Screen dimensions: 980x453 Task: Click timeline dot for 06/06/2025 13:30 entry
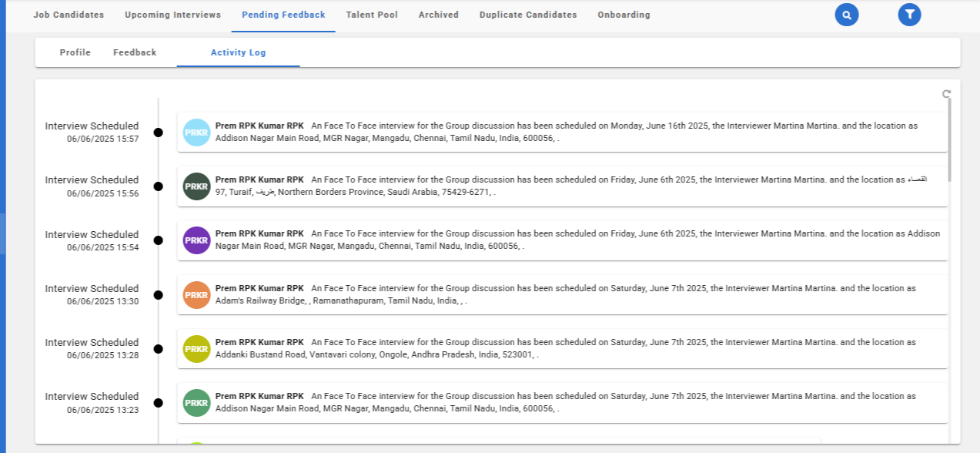159,294
